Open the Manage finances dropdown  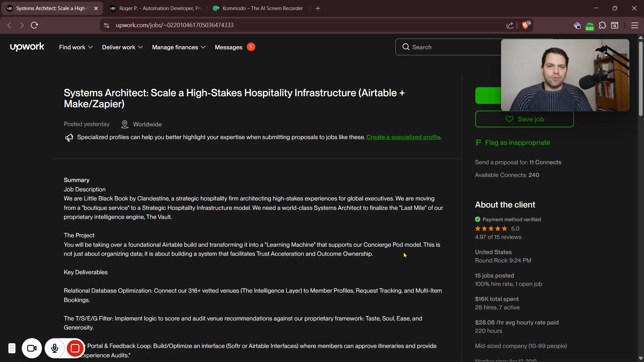point(178,47)
